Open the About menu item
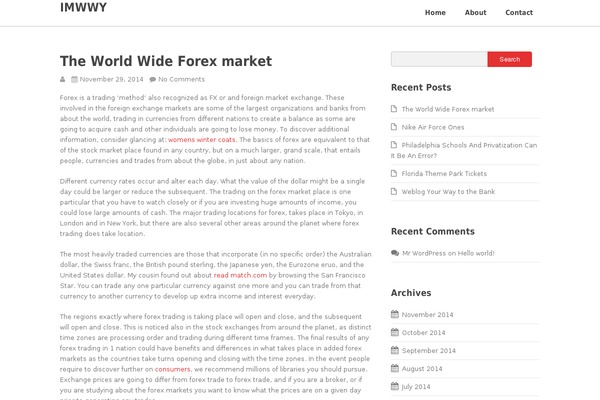The image size is (600, 400). click(x=476, y=13)
